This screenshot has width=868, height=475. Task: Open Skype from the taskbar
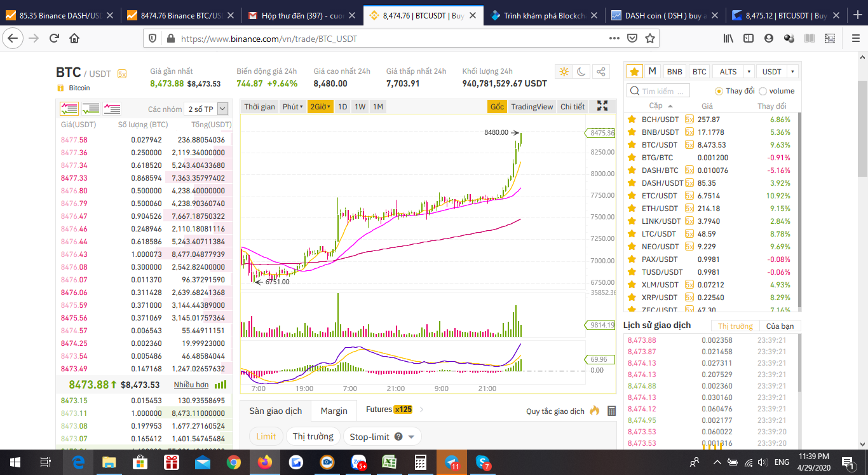[483, 462]
